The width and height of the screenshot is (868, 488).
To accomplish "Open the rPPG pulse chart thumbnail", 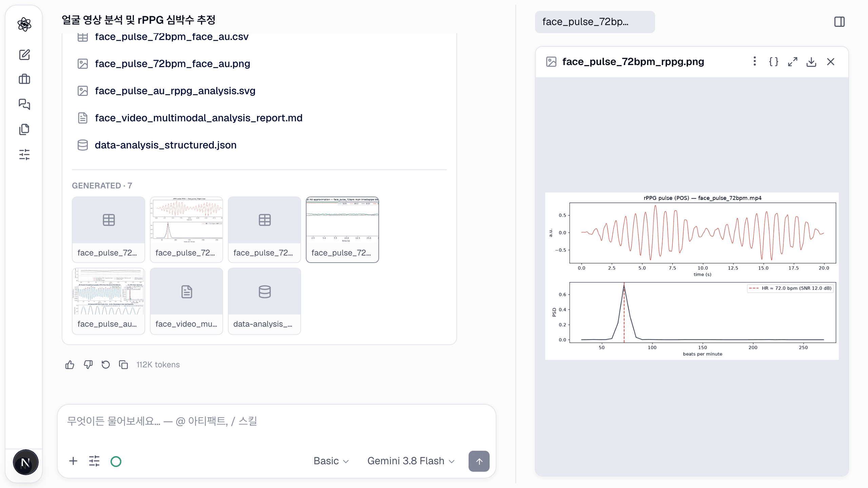I will 186,229.
